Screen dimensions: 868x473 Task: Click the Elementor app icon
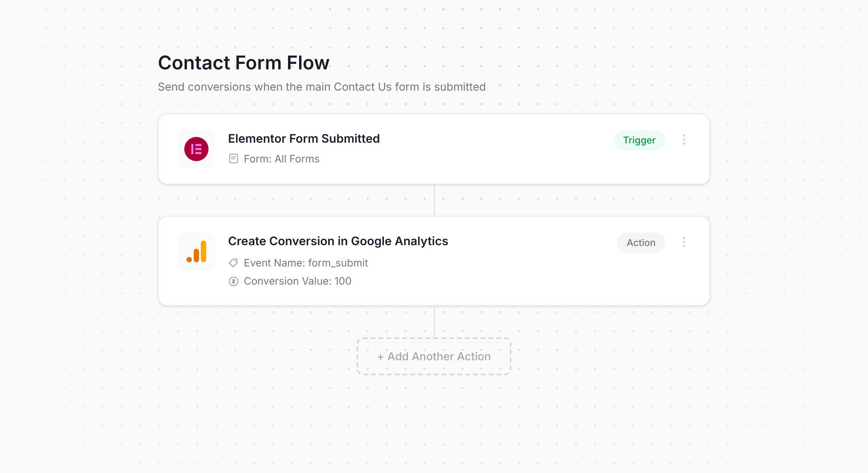[196, 149]
